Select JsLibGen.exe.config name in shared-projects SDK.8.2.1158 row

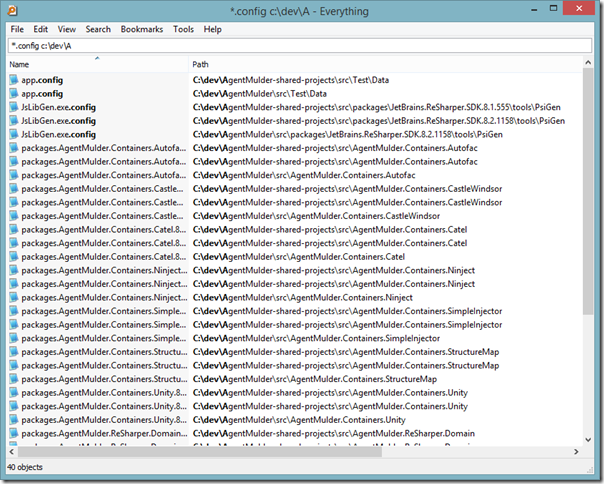59,121
